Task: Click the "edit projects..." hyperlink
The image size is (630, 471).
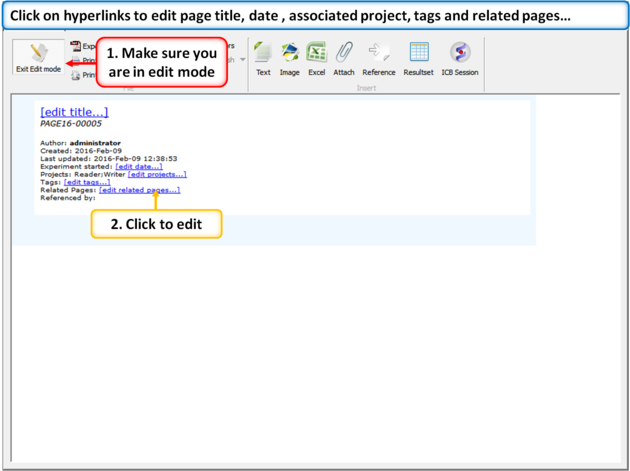Action: (157, 174)
